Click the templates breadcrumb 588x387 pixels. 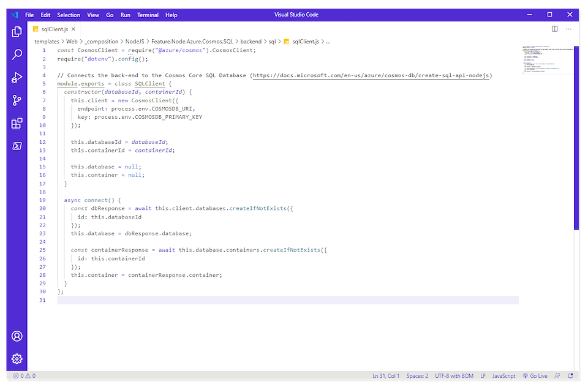pos(47,42)
